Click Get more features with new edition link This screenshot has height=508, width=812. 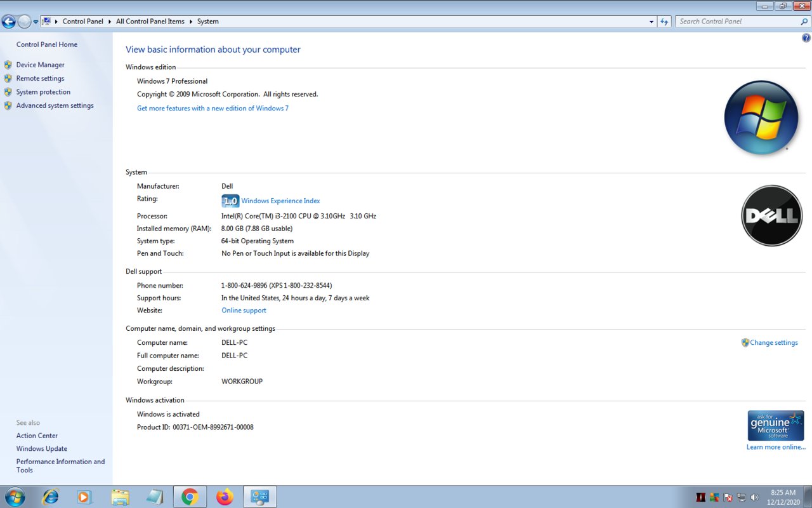pos(213,109)
